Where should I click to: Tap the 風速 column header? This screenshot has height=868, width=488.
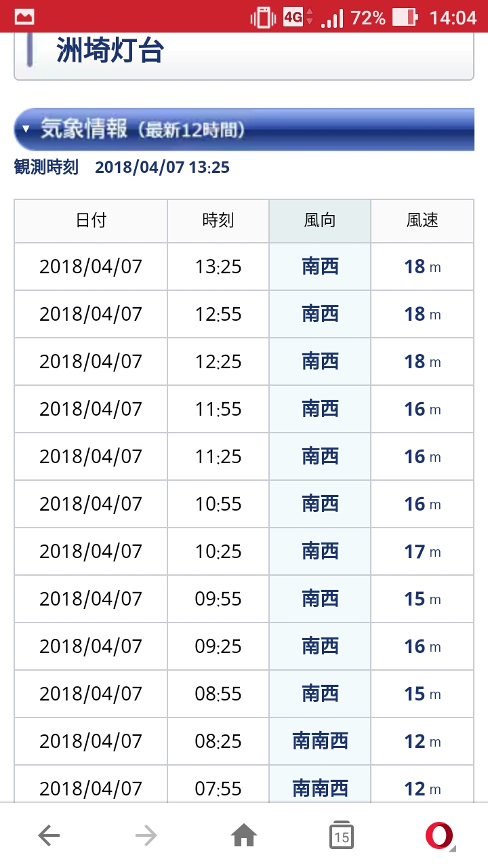[422, 220]
